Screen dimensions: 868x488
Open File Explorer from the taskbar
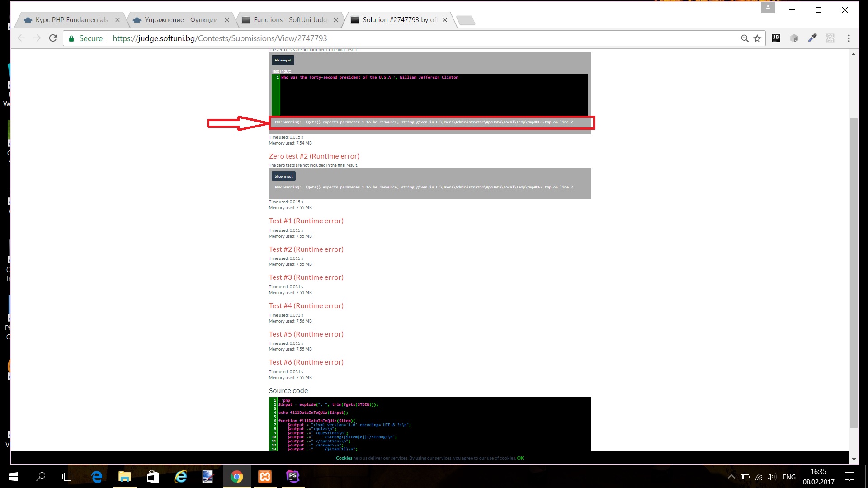coord(125,477)
